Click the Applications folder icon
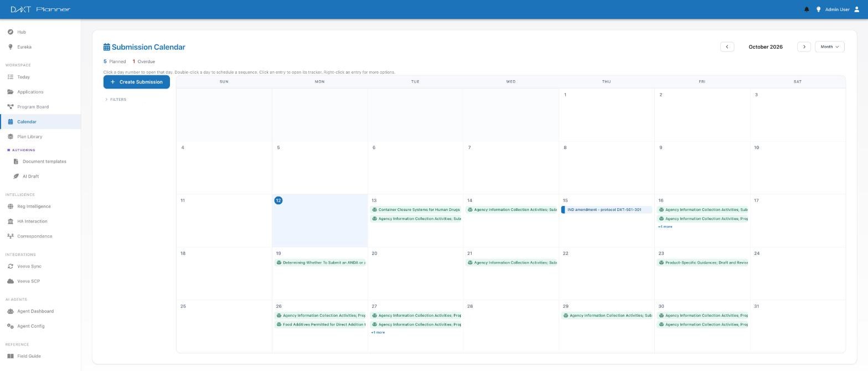 [11, 92]
